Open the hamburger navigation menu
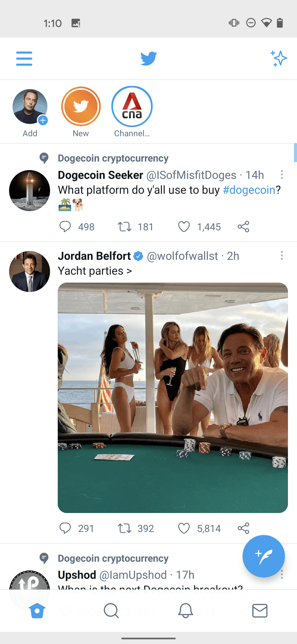Screen dimensions: 297x644 click(x=24, y=58)
